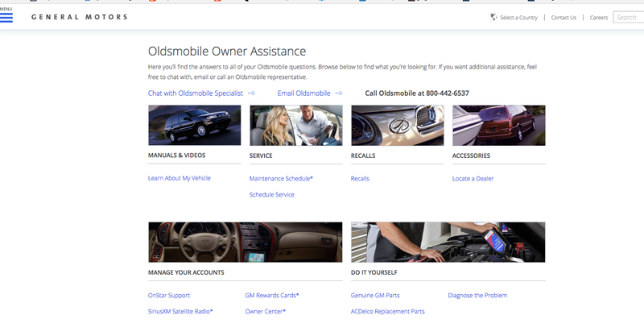This screenshot has height=336, width=644.
Task: Go to Contact Us
Action: pyautogui.click(x=563, y=18)
